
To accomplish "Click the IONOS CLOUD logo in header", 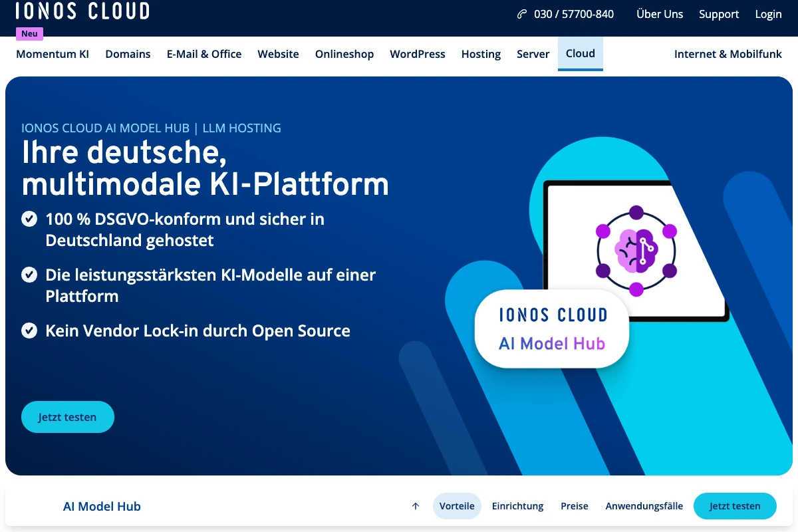I will click(x=82, y=9).
